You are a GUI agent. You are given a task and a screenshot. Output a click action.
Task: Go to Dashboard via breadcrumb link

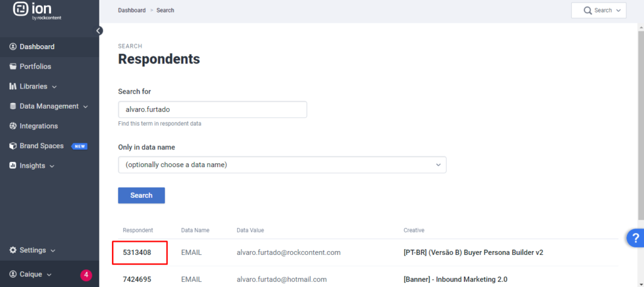(131, 11)
